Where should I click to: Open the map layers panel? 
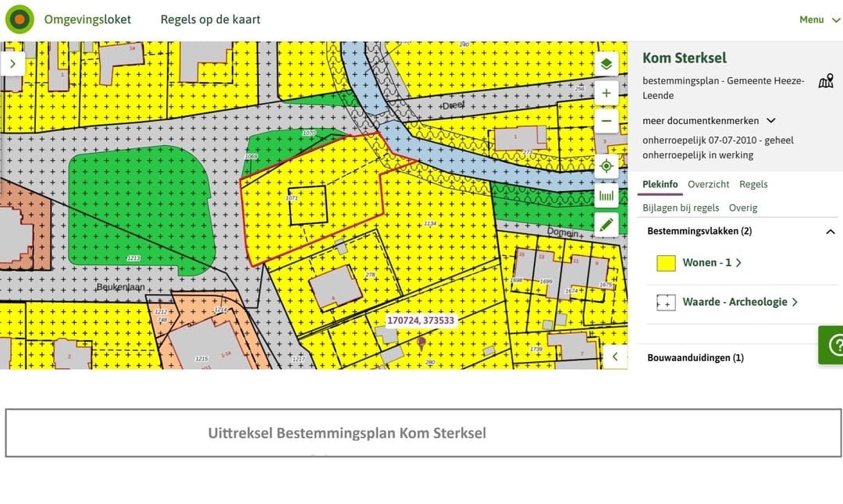click(x=606, y=64)
